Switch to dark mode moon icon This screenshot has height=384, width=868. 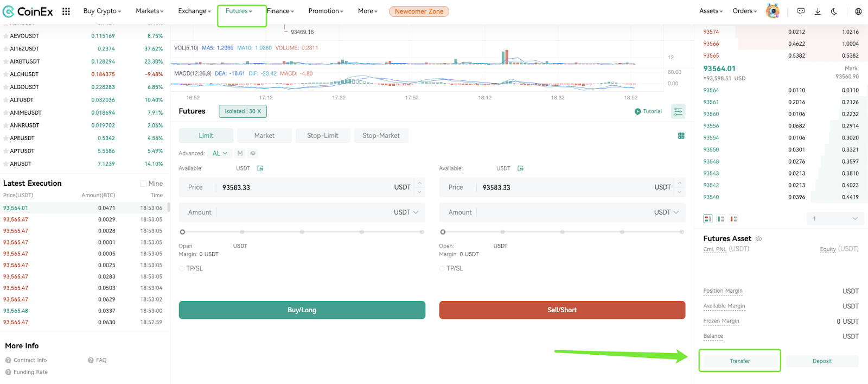(834, 11)
